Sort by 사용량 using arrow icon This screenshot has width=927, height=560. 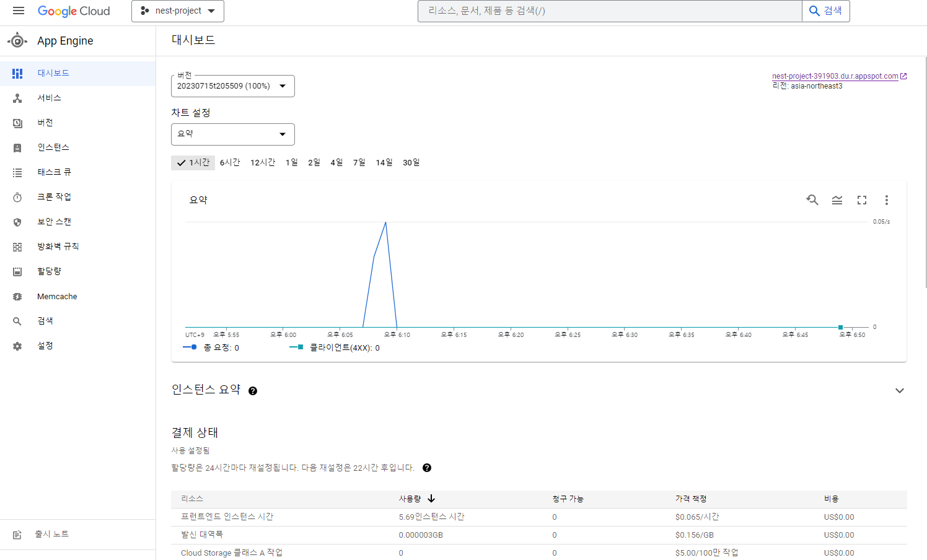tap(431, 499)
